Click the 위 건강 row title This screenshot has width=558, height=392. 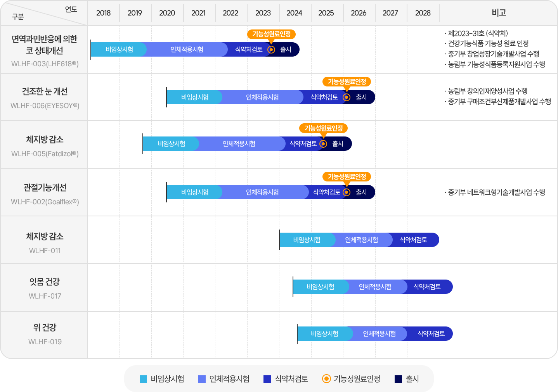[x=45, y=328]
